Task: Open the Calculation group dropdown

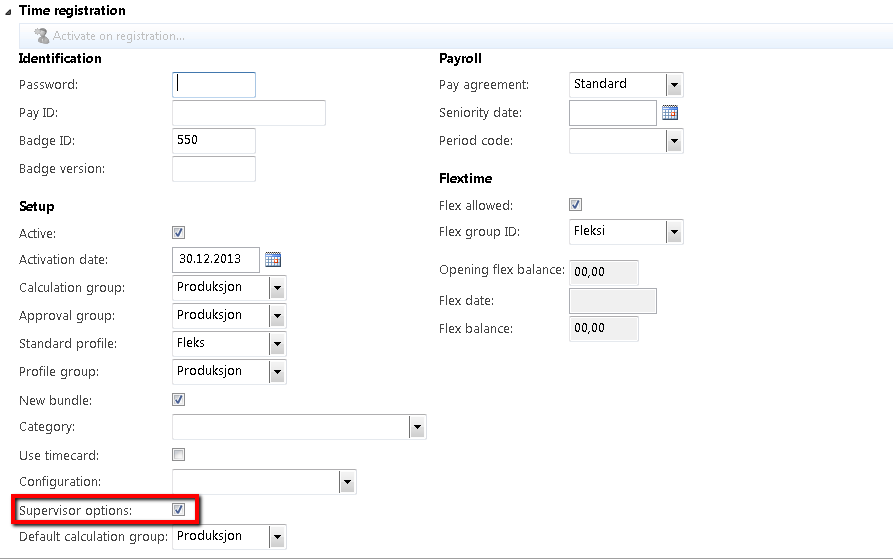Action: tap(278, 288)
